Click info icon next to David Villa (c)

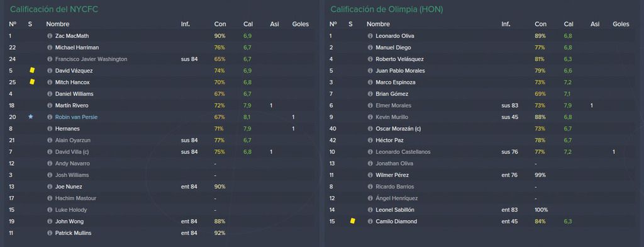click(x=50, y=152)
